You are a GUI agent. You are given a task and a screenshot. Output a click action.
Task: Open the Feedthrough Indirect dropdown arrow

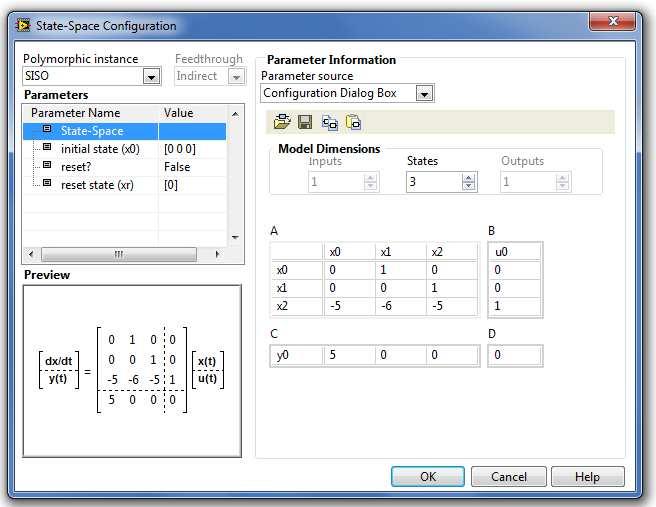click(x=236, y=77)
